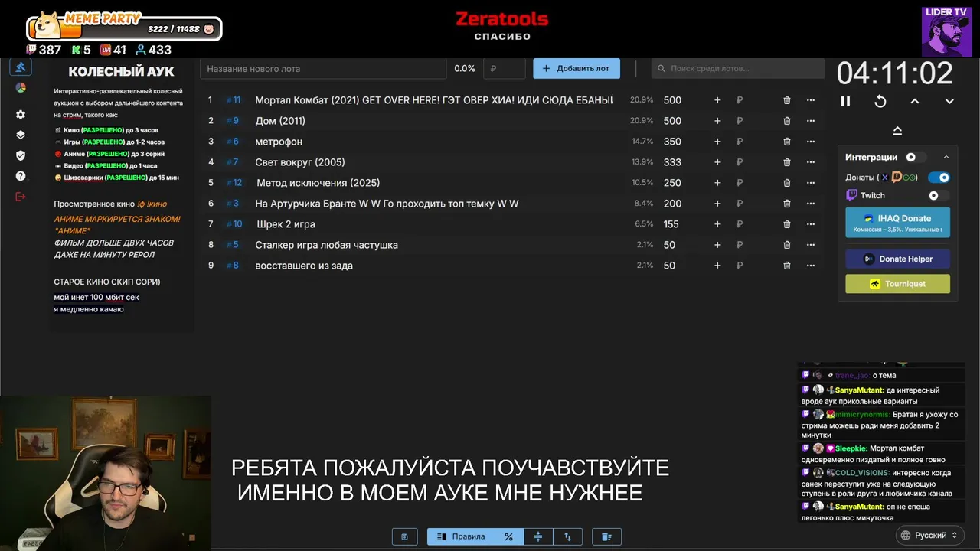Focus the new lot ruble amount field
The width and height of the screenshot is (980, 551).
tap(505, 68)
